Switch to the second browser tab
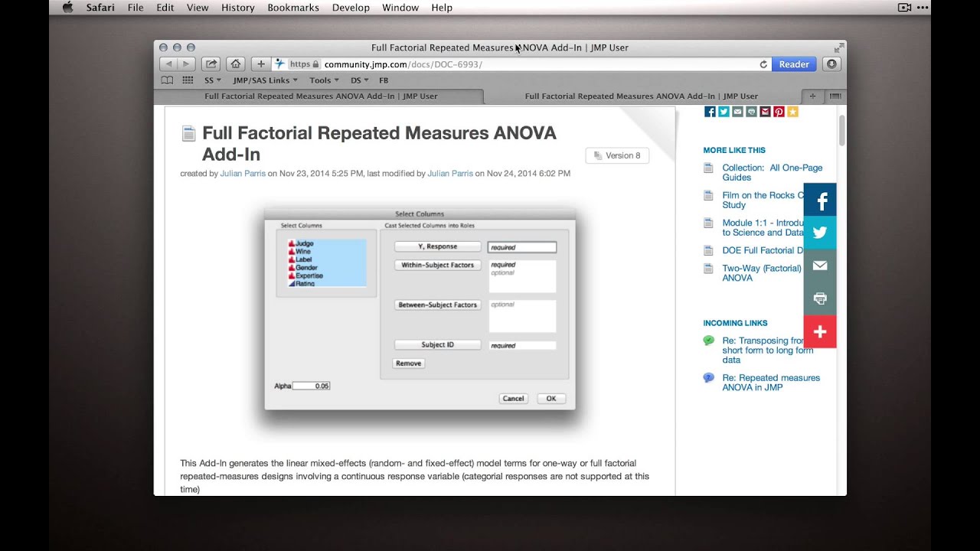This screenshot has width=980, height=551. click(642, 96)
